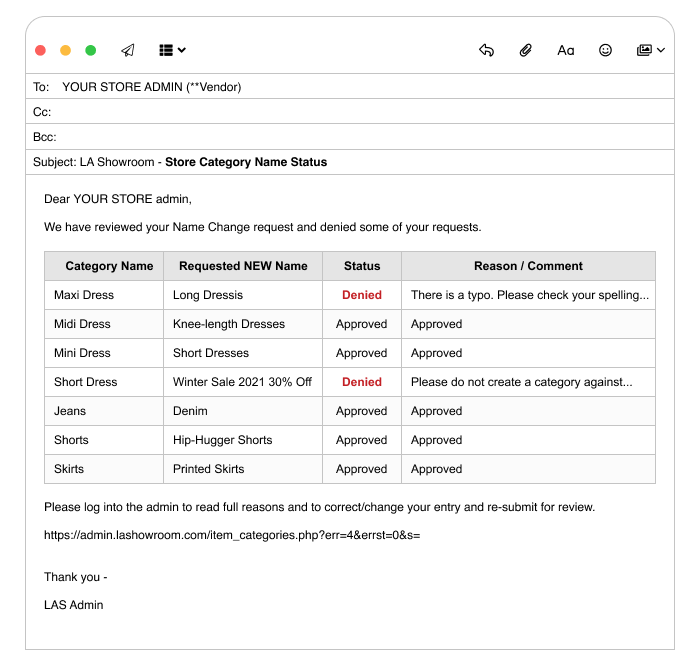This screenshot has width=700, height=668.
Task: Click the Winter Sale 2021 30% Off cell
Action: [242, 382]
